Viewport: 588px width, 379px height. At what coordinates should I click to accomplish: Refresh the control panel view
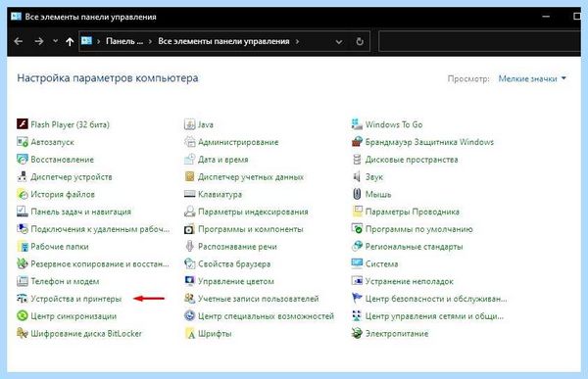pyautogui.click(x=360, y=41)
